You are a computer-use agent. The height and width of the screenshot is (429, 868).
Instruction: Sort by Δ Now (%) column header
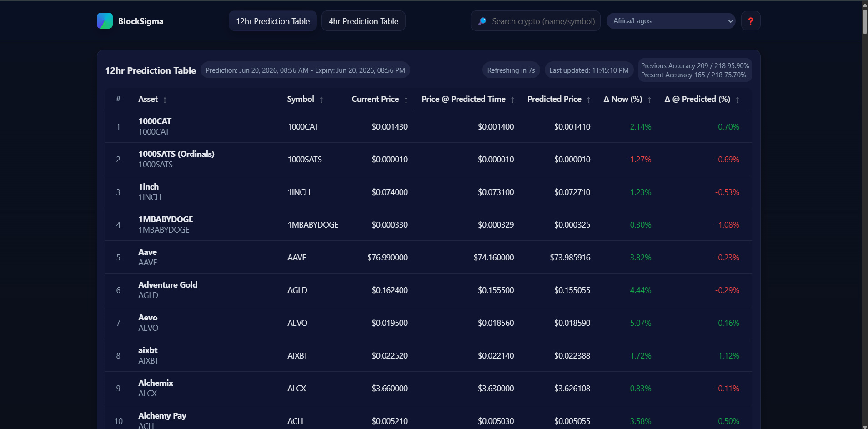coord(623,99)
